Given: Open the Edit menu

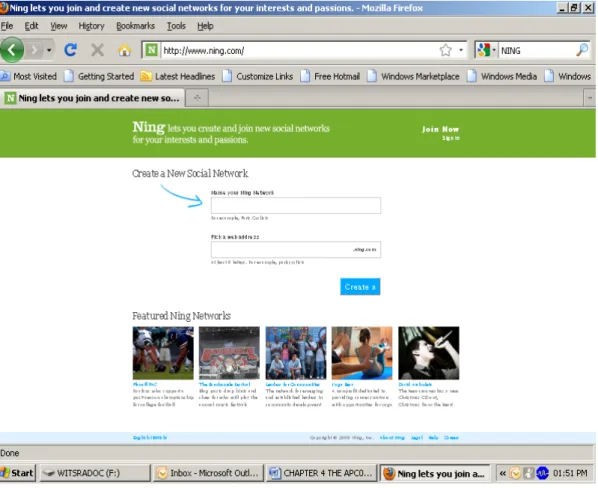Looking at the screenshot, I should 31,26.
